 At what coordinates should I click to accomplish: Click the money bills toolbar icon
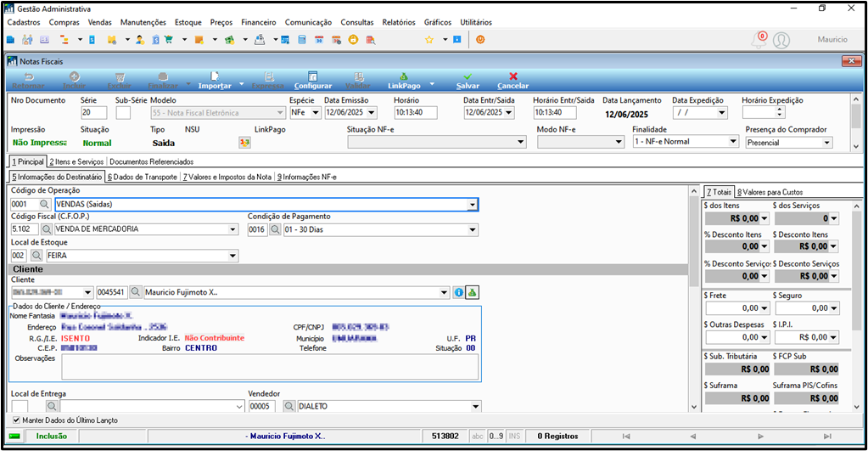point(229,40)
